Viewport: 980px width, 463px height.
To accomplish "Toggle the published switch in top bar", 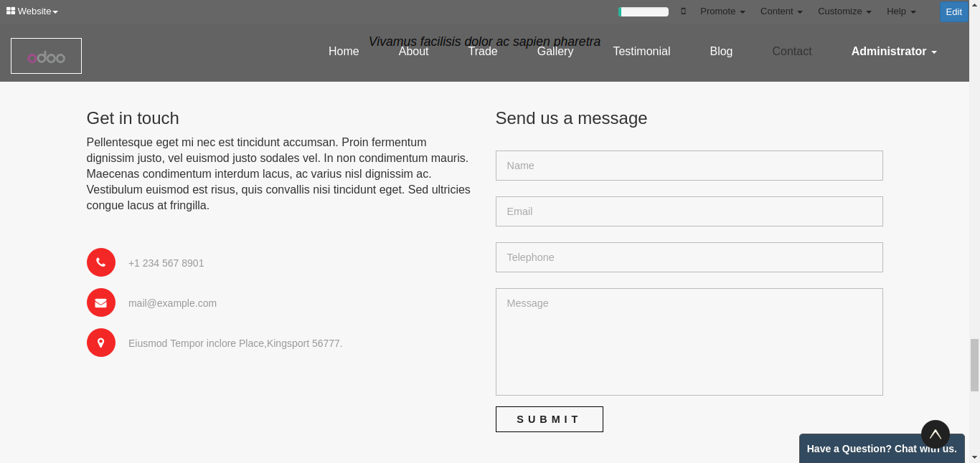I will pyautogui.click(x=644, y=11).
